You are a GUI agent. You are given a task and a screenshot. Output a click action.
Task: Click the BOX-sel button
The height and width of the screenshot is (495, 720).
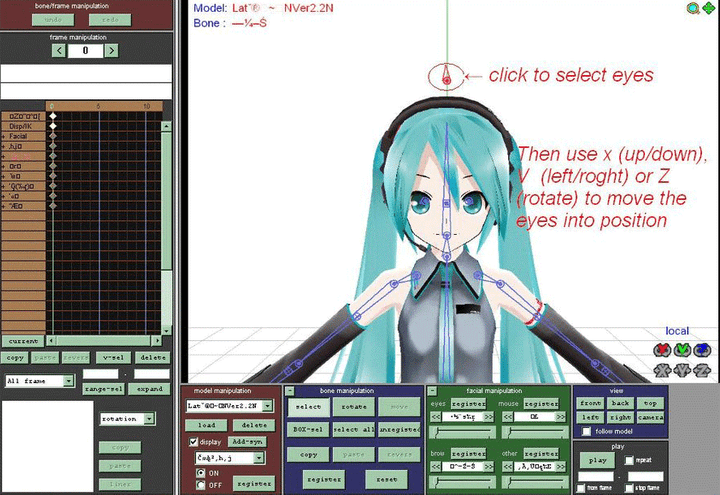tap(308, 430)
